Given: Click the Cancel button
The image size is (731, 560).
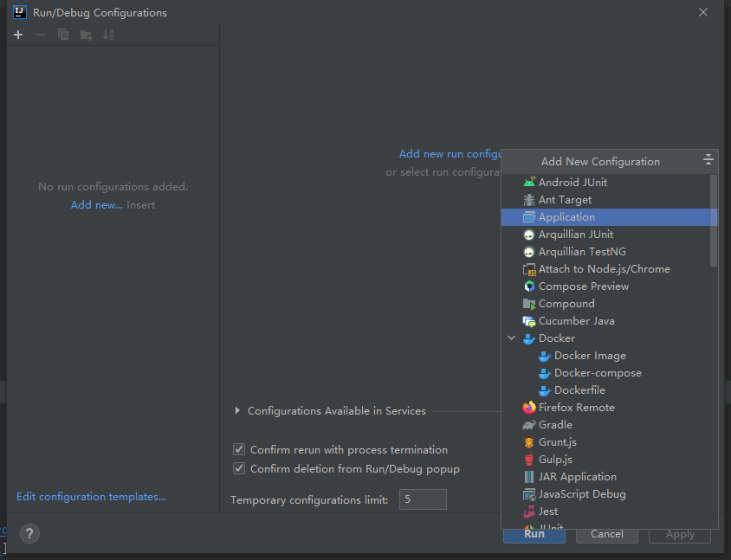Looking at the screenshot, I should [x=606, y=534].
